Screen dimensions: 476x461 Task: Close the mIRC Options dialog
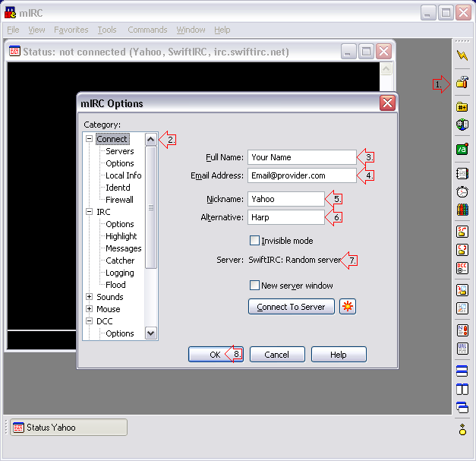point(387,103)
